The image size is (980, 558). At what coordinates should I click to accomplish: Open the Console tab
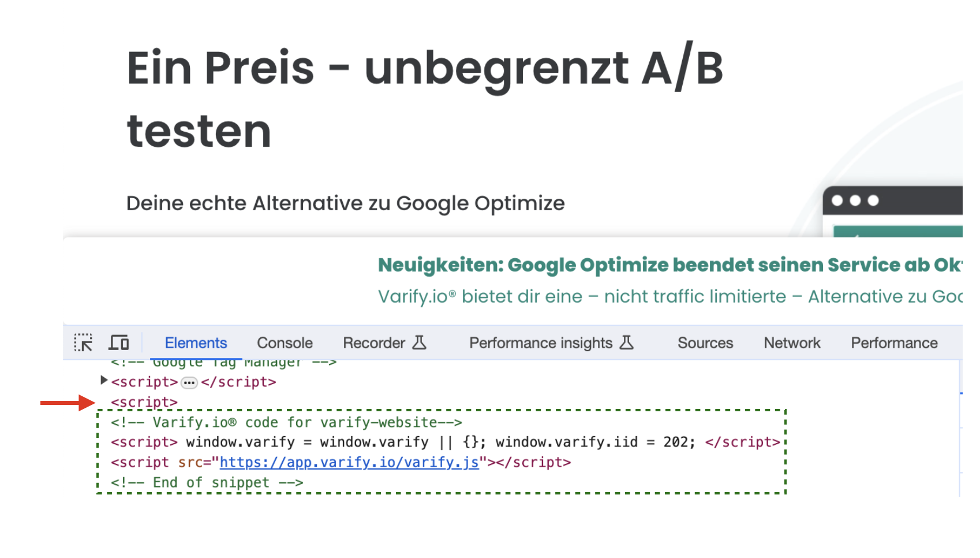click(x=285, y=343)
